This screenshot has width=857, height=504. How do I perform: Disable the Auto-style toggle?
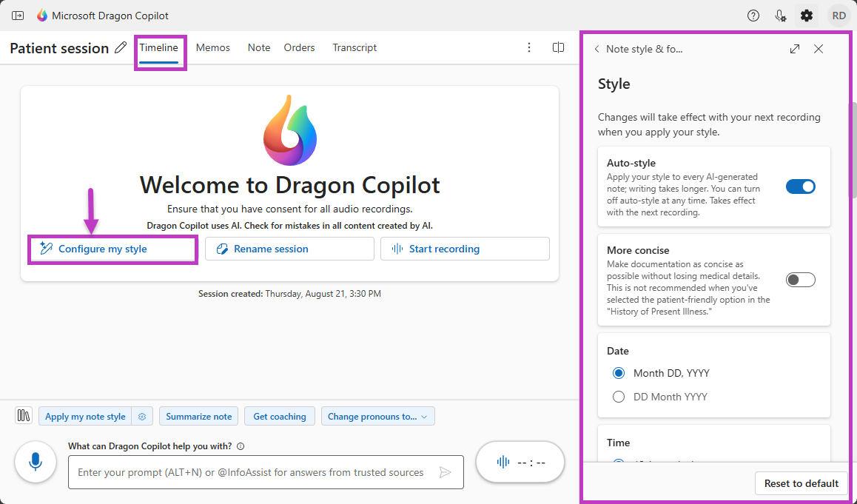coord(800,187)
